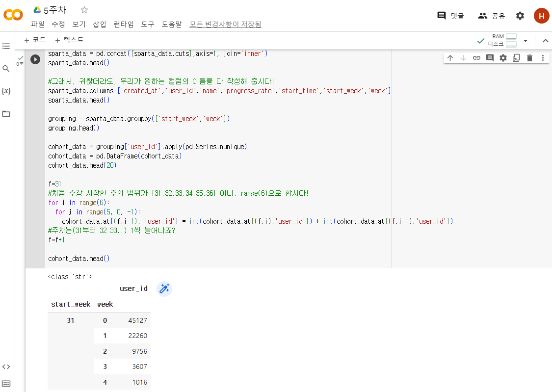This screenshot has width=552, height=392.
Task: Mirror the cell in a tab
Action: tap(516, 58)
